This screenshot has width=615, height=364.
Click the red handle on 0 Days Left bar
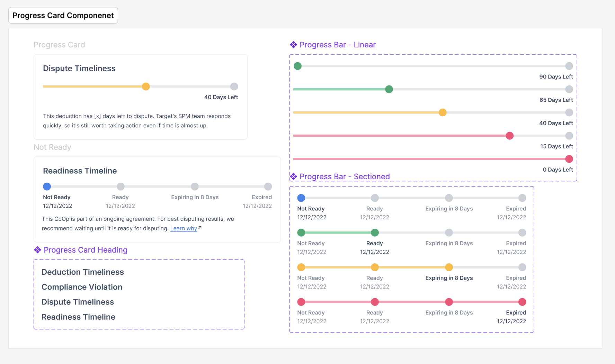pos(569,159)
